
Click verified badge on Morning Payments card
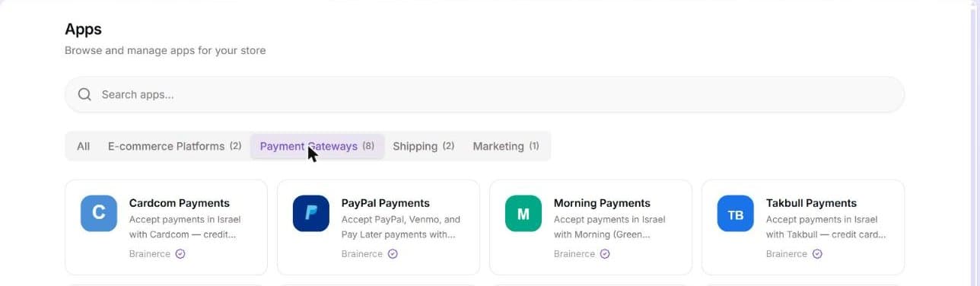pyautogui.click(x=605, y=254)
